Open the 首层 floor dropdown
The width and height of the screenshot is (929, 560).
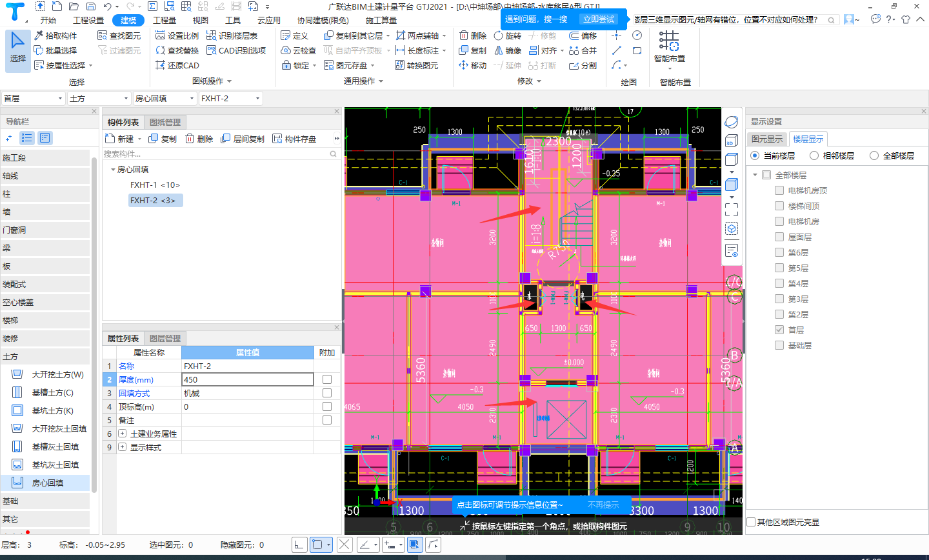click(x=33, y=98)
